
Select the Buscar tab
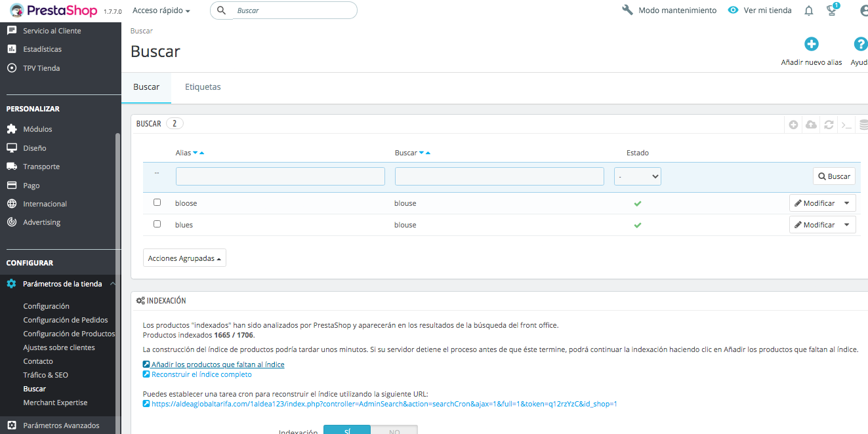click(146, 87)
